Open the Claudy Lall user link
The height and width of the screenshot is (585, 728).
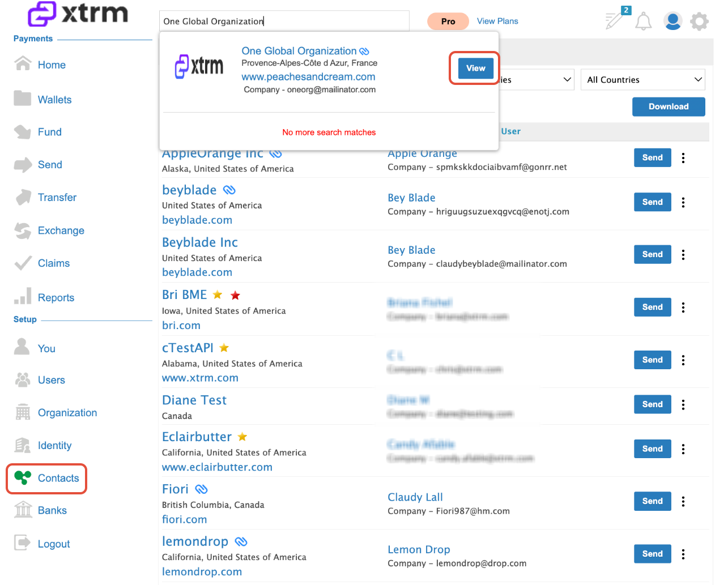(x=415, y=497)
